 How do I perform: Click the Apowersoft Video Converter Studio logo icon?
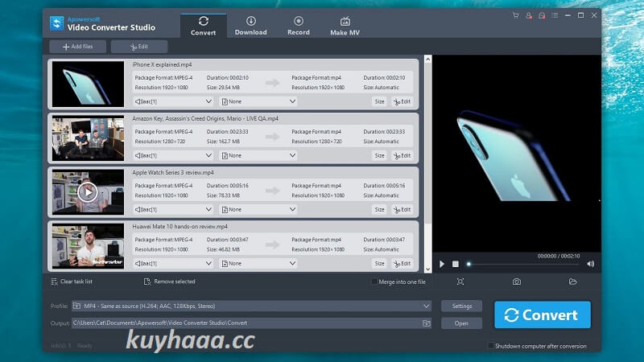click(56, 23)
